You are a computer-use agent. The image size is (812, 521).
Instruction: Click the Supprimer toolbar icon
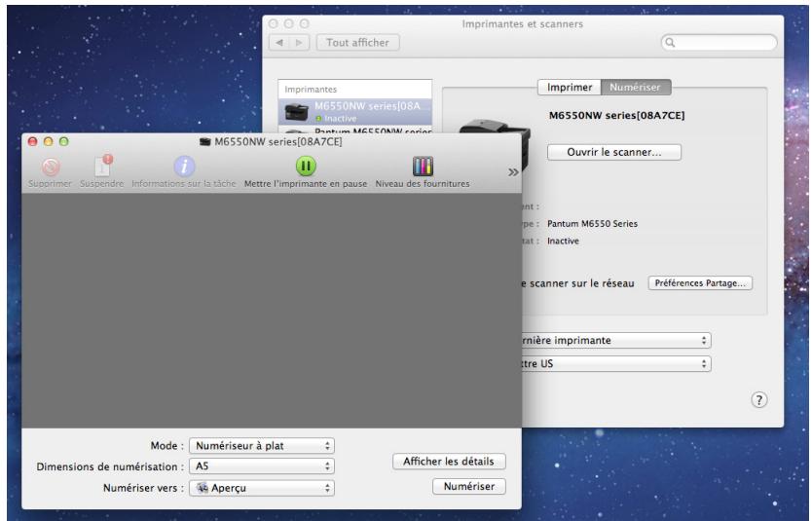click(41, 167)
